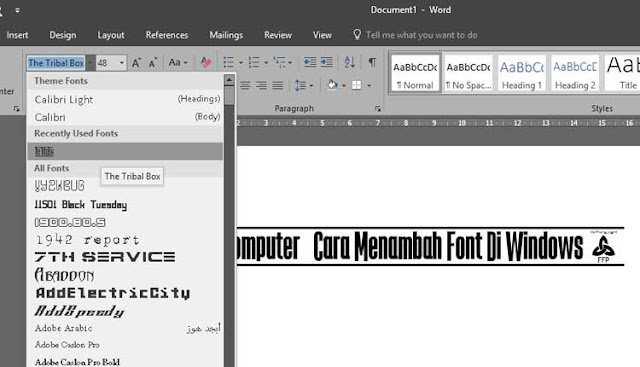Switch to the Review tab
Image resolution: width=640 pixels, height=367 pixels.
[x=278, y=35]
